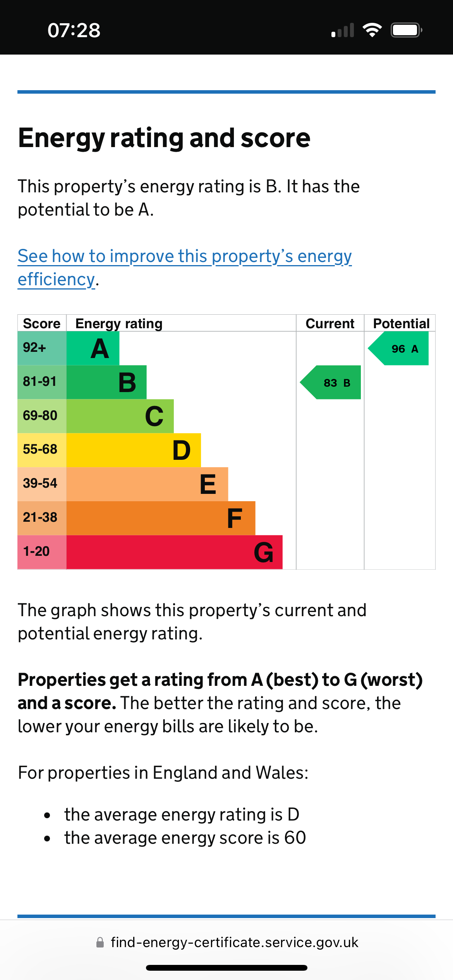Tap the 07:28 clock in status bar
This screenshot has height=980, width=453.
74,30
